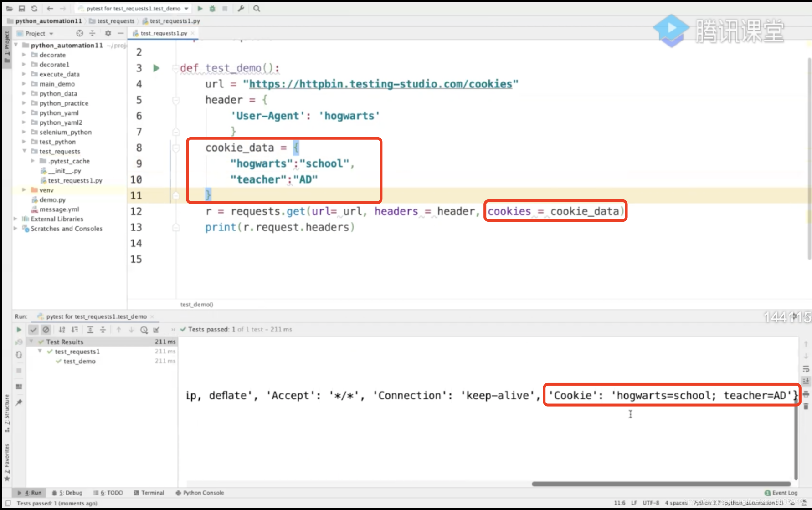
Task: Open settings via the wrench icon
Action: click(x=241, y=9)
